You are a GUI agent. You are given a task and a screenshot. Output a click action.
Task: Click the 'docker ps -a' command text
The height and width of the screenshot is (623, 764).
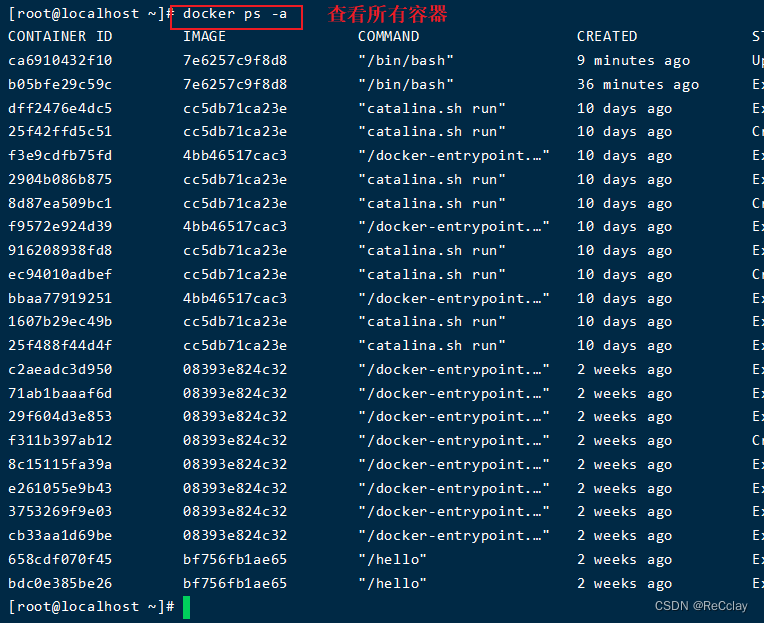tap(235, 14)
